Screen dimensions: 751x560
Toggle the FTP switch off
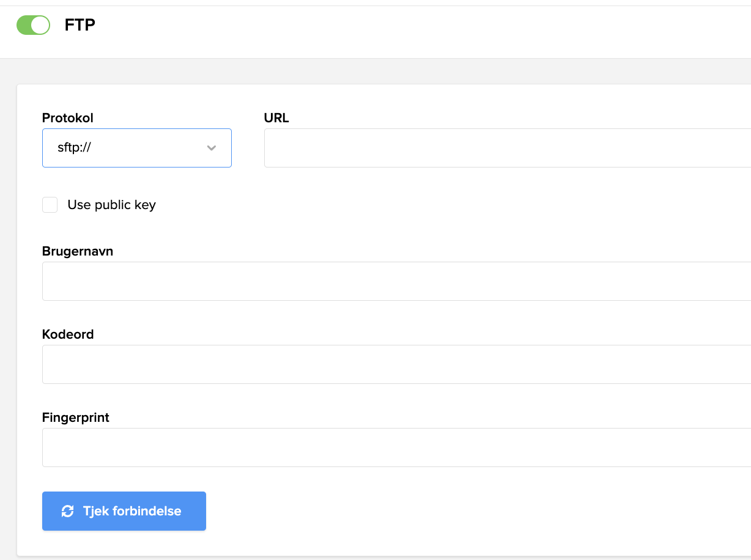click(x=33, y=25)
